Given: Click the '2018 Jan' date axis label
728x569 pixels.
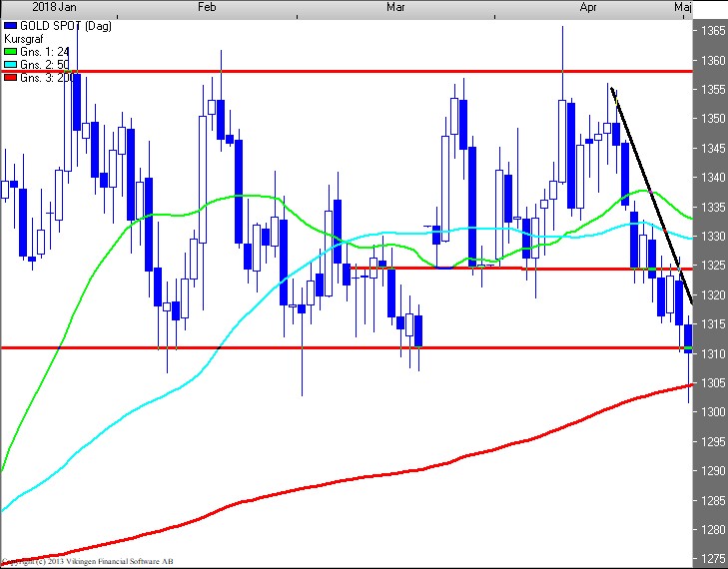Looking at the screenshot, I should coord(54,7).
